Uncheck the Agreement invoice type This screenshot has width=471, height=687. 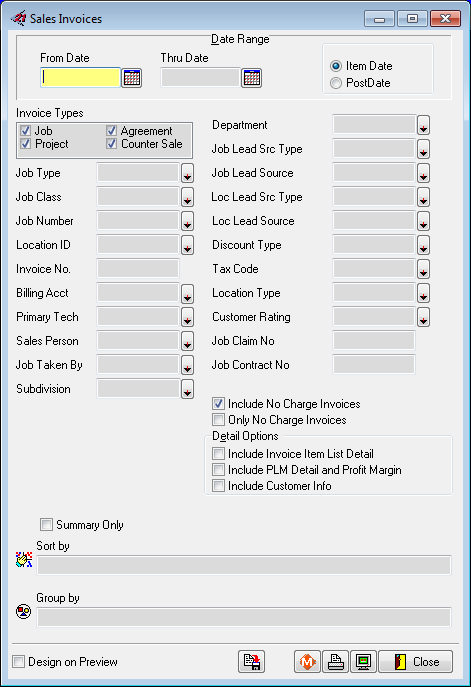(111, 131)
